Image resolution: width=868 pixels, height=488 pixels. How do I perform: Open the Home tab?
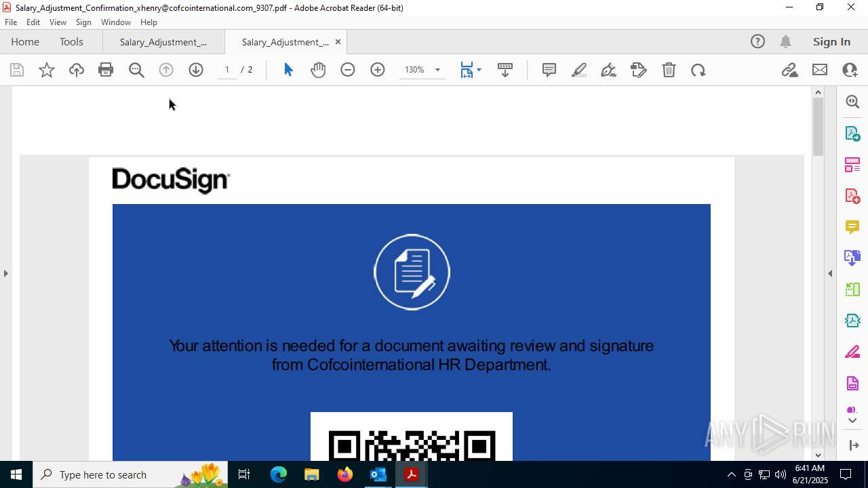[25, 42]
